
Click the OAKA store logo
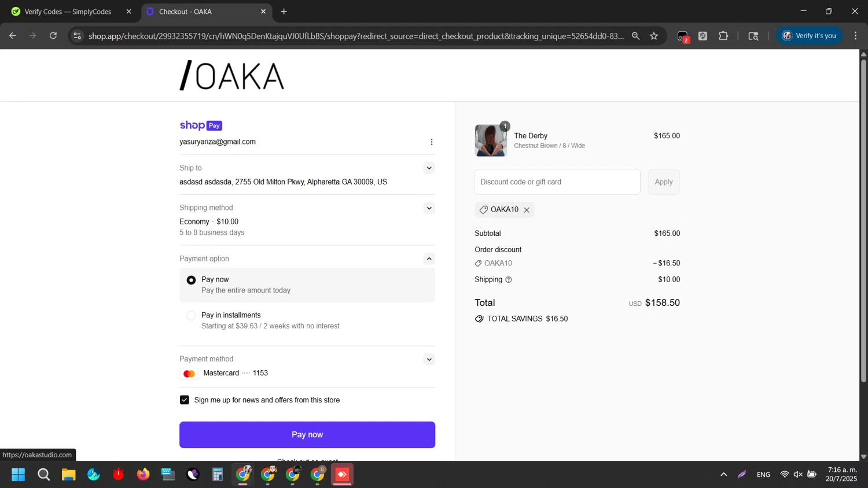click(232, 75)
